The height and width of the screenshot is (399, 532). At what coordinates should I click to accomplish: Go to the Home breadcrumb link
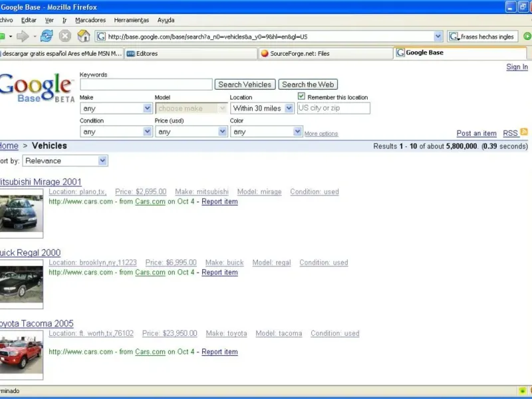click(9, 146)
